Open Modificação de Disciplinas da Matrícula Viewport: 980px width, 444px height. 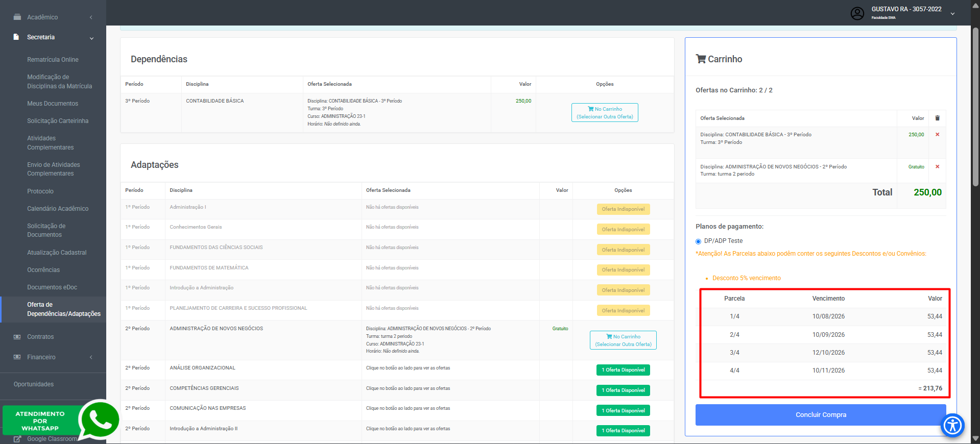(60, 82)
